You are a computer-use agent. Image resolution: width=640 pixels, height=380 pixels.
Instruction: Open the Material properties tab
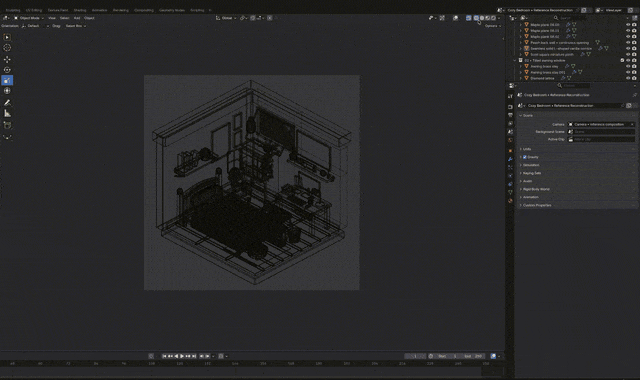[x=510, y=201]
